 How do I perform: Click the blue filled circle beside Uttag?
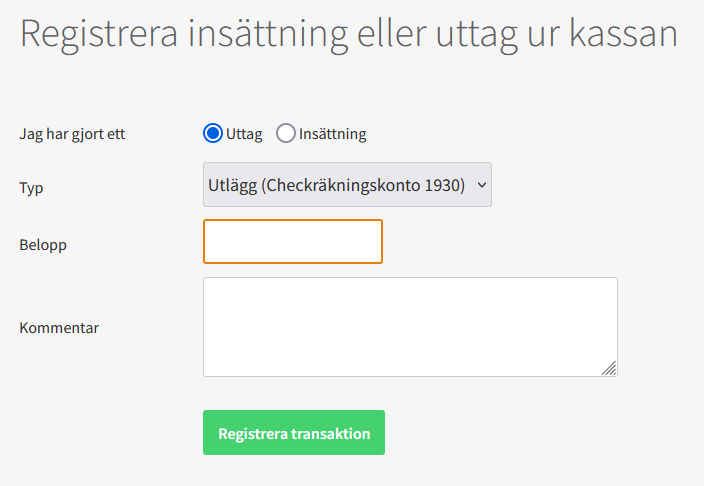click(x=213, y=133)
